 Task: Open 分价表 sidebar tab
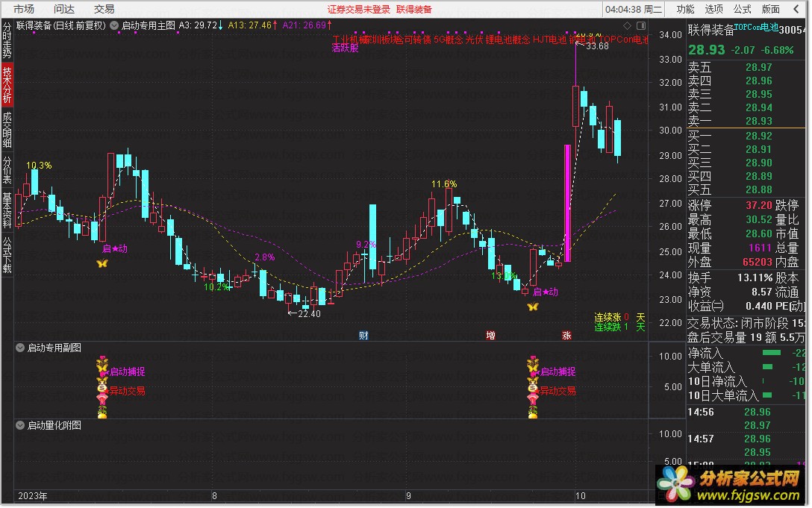click(x=7, y=170)
